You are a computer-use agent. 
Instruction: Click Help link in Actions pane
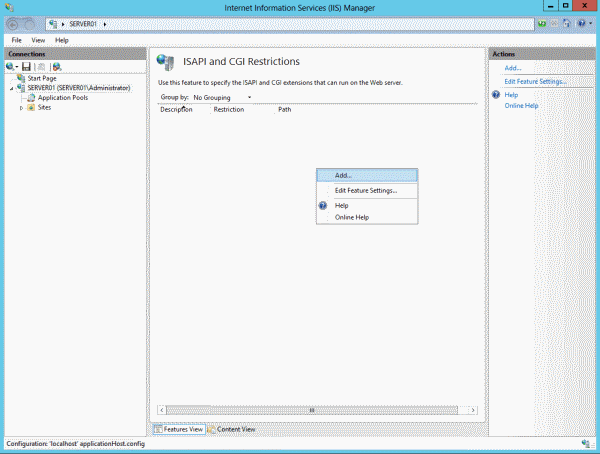[511, 95]
